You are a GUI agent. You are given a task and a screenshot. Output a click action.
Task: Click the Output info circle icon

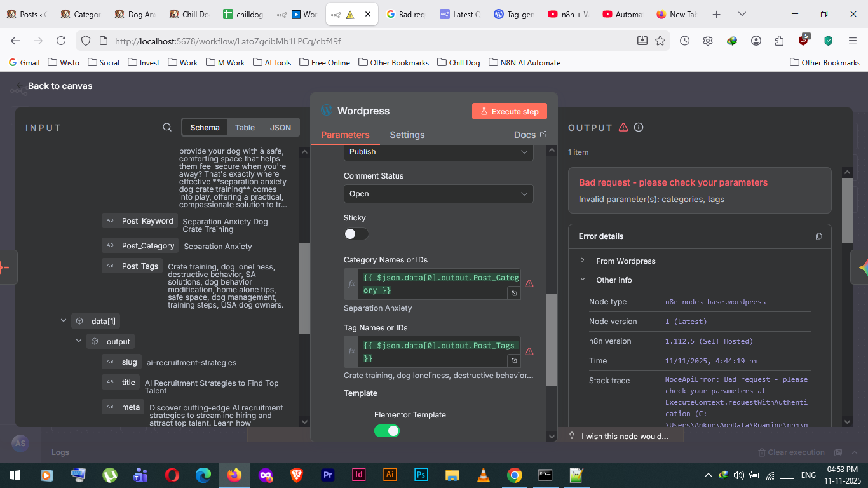coord(639,127)
